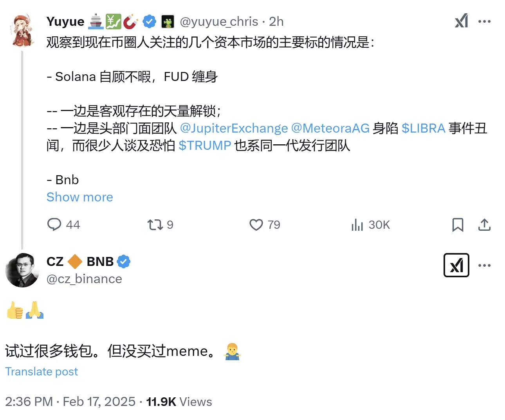Click CZ's verified checkmark

click(x=123, y=261)
